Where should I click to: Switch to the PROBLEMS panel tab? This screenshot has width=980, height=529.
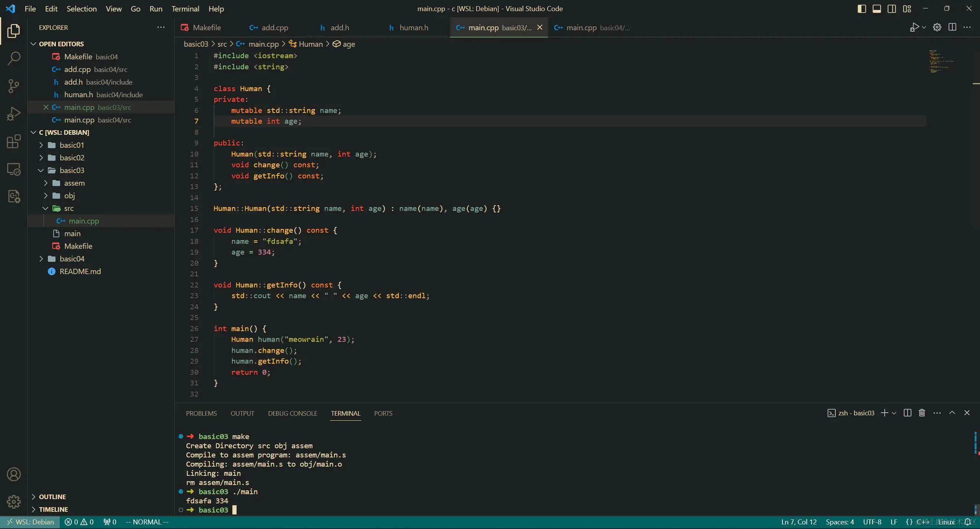(201, 413)
